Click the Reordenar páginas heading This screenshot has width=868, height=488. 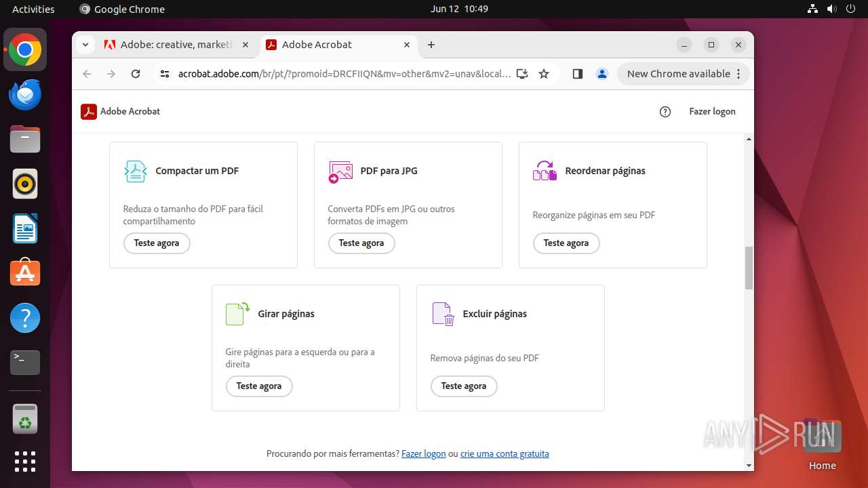606,171
